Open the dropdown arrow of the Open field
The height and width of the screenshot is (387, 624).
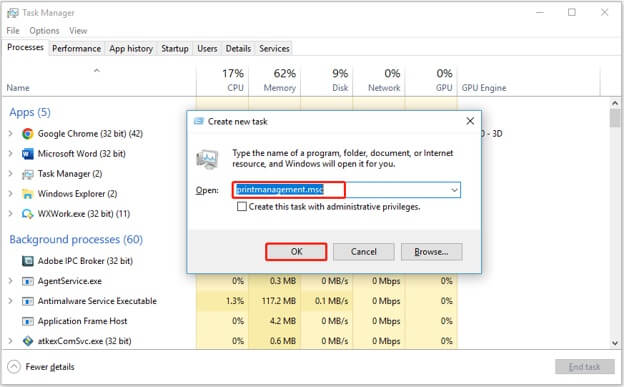(x=454, y=190)
